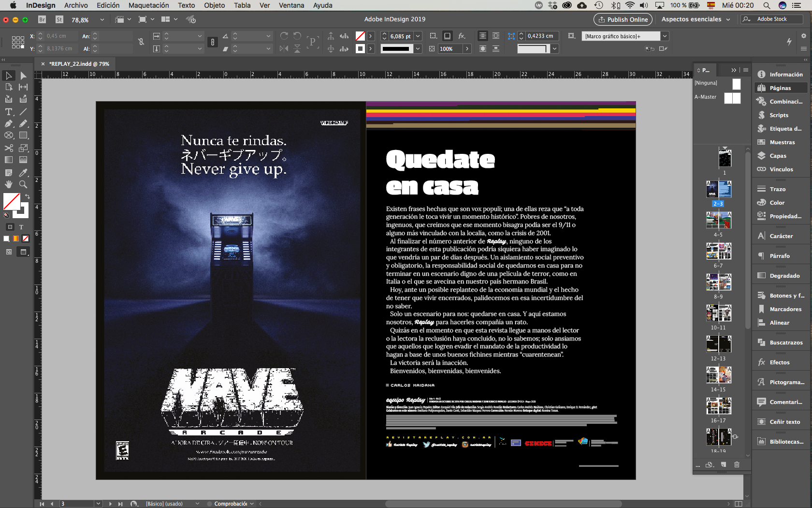Open the fx effects button in control bar
The image size is (812, 508).
point(462,36)
